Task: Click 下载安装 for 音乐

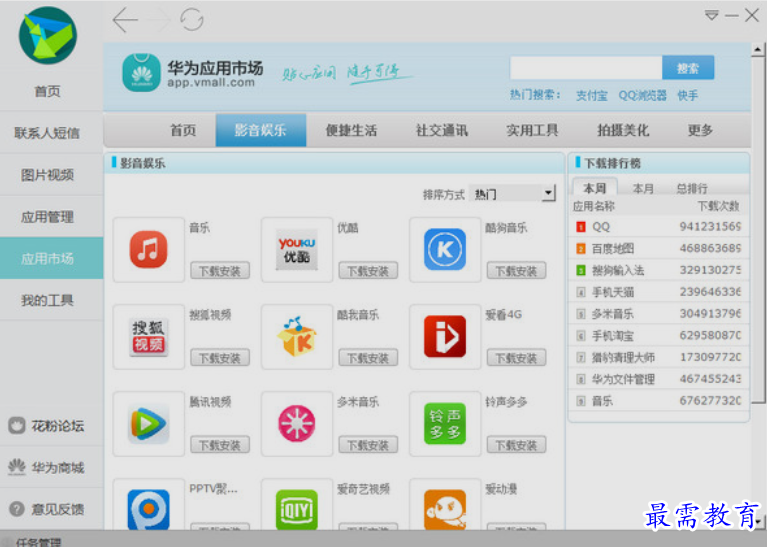Action: tap(220, 271)
